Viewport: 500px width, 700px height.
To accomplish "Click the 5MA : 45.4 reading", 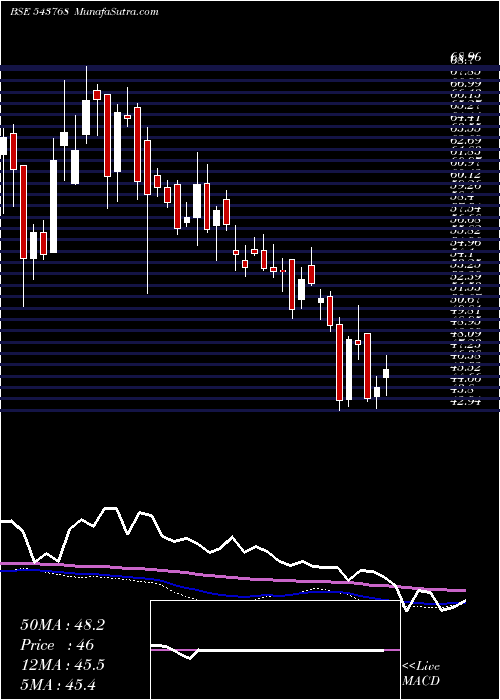I will click(x=58, y=684).
